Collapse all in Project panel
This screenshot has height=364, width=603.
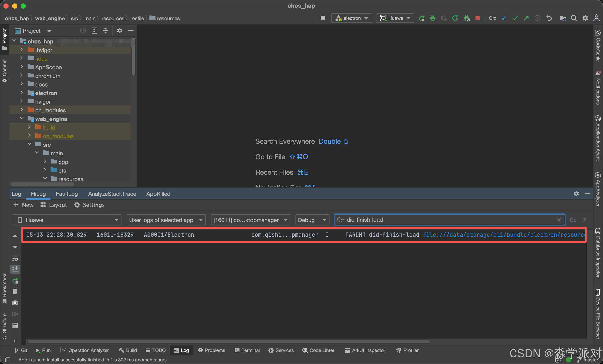pos(106,31)
